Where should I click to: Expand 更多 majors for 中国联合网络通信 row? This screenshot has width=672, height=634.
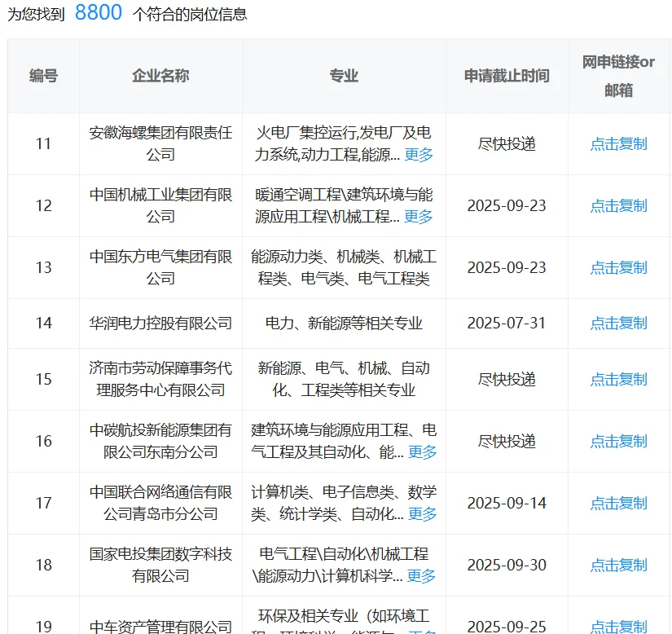[423, 513]
